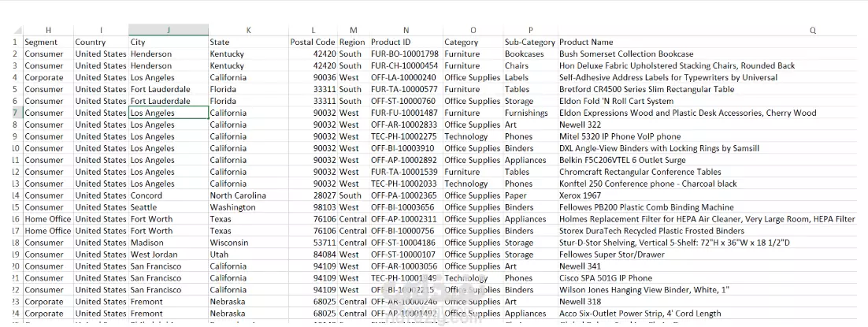
Task: Click the Product Name header cell
Action: 586,42
